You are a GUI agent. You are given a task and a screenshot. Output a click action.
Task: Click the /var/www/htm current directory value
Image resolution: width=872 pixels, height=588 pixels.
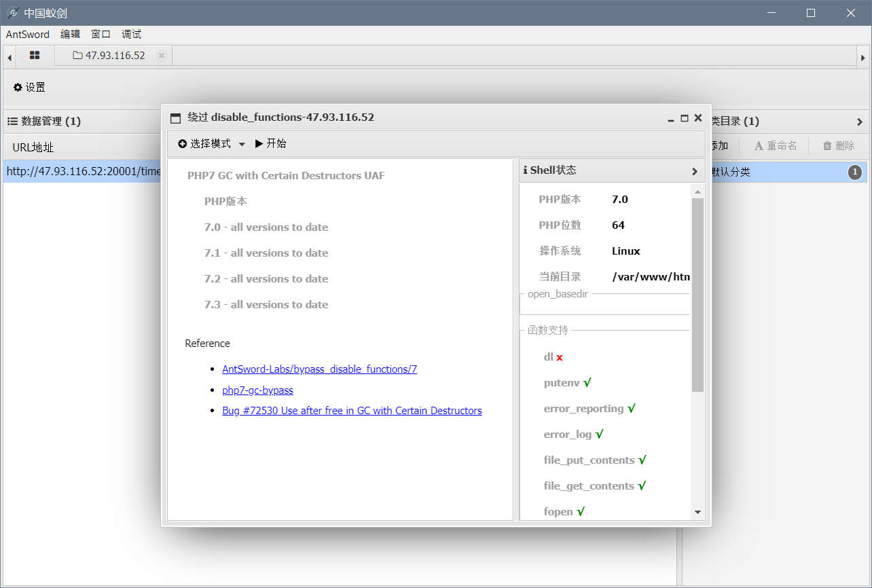(x=651, y=277)
